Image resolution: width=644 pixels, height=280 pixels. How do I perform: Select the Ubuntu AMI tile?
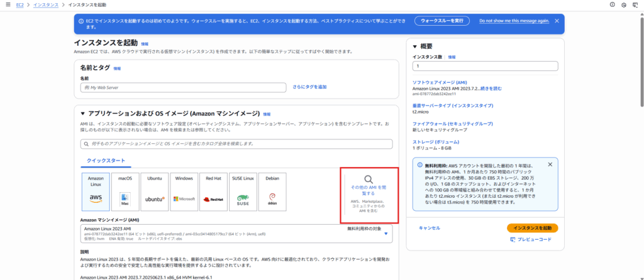155,192
